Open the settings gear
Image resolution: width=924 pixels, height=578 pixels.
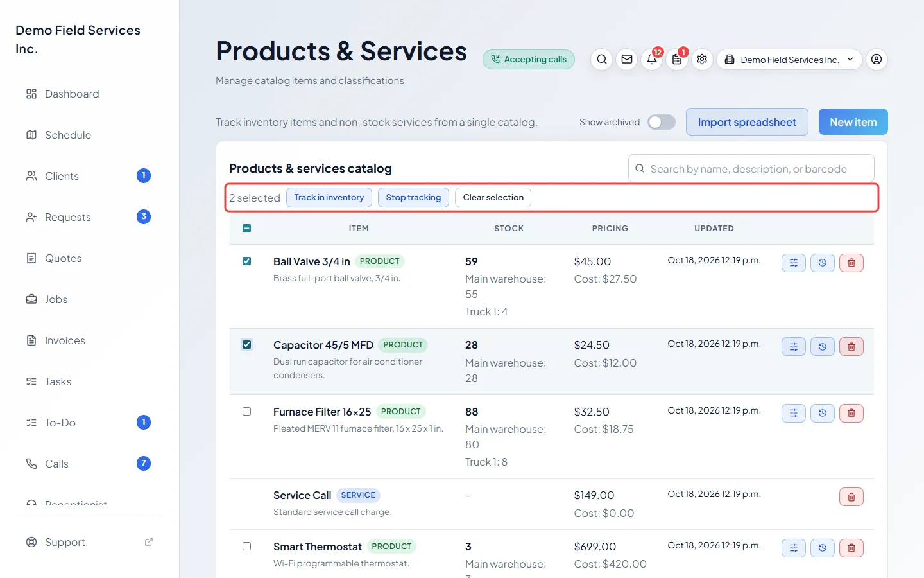tap(702, 60)
